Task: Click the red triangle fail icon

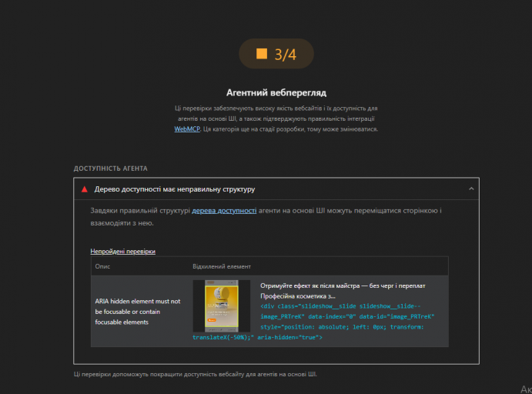Action: tap(85, 189)
